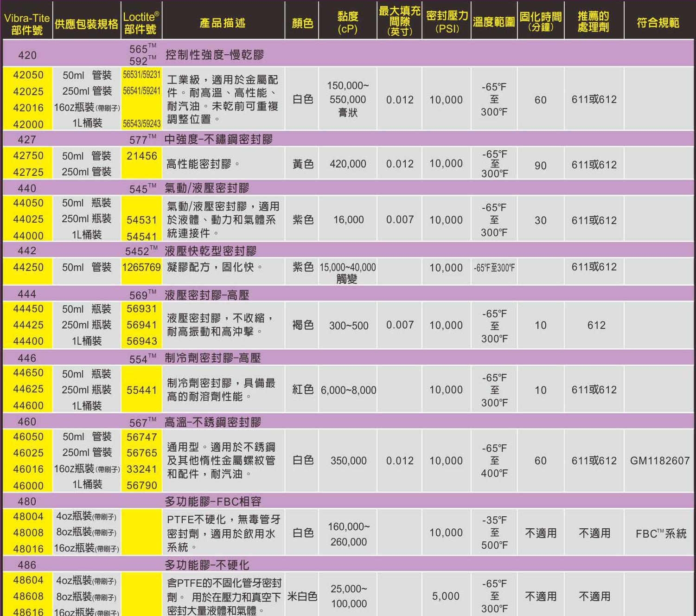Click description 高性能密封膠。

[203, 164]
